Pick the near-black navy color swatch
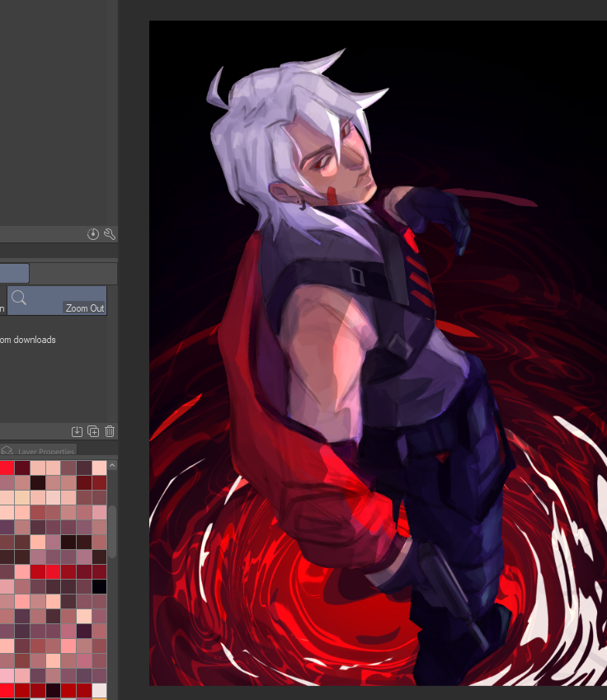Image resolution: width=607 pixels, height=700 pixels. click(x=99, y=586)
